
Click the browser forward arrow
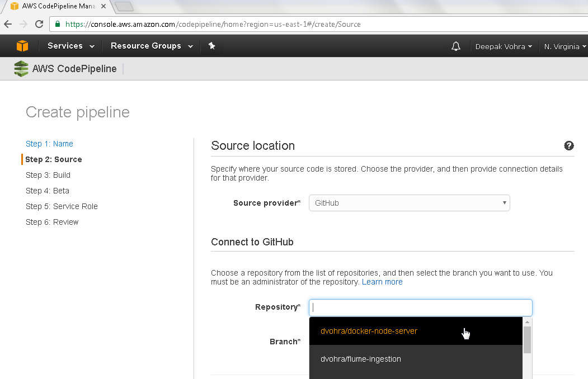click(23, 25)
